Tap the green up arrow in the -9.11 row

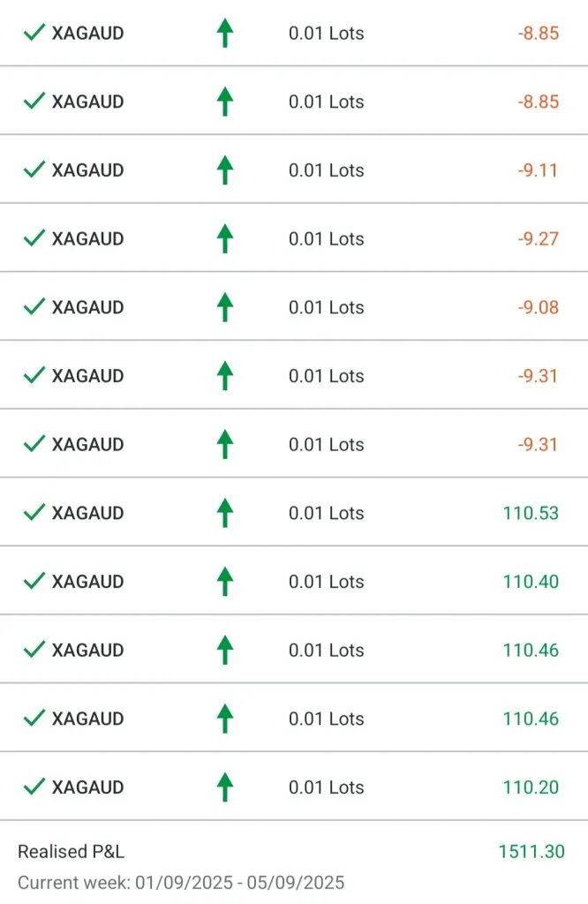click(x=225, y=169)
